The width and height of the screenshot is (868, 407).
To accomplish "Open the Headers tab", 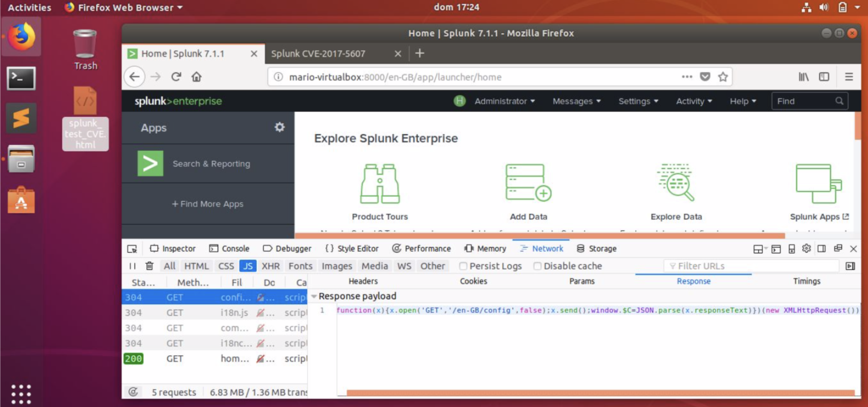I will 363,281.
